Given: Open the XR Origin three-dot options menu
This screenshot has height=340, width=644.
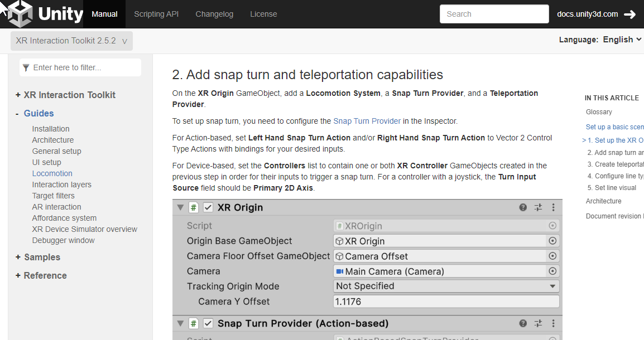Looking at the screenshot, I should (553, 207).
